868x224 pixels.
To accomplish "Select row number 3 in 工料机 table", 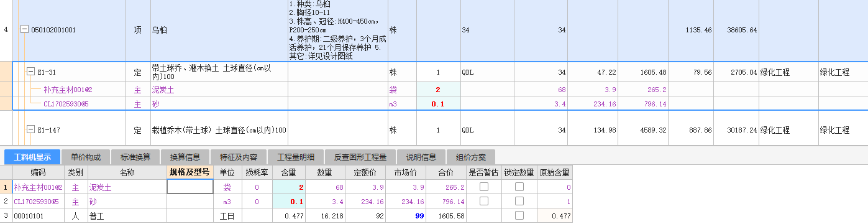I will click(6, 216).
